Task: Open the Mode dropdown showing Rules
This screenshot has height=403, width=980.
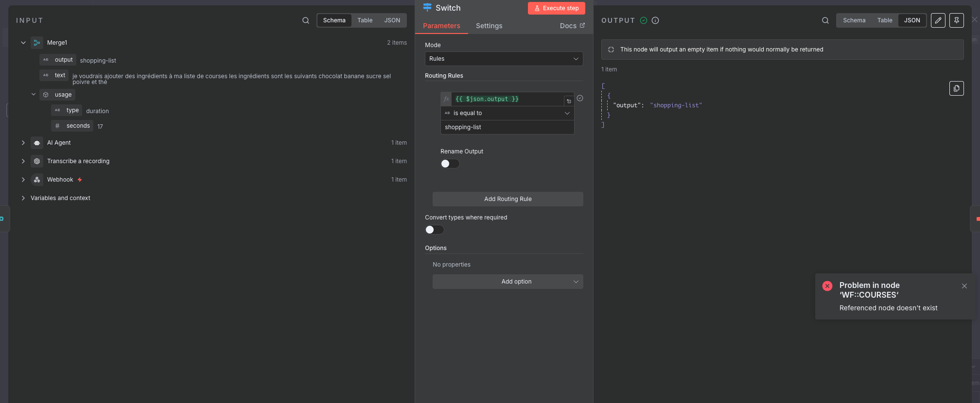Action: (x=504, y=59)
